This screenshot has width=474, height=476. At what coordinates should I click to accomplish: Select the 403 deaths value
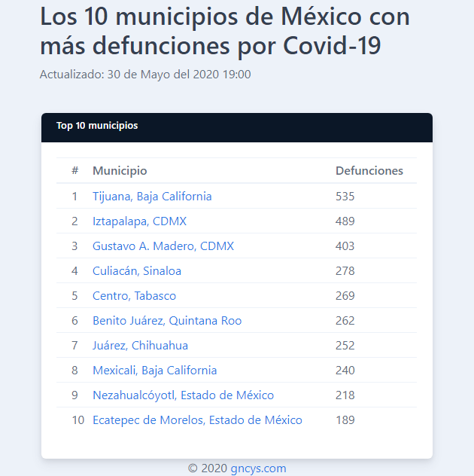pyautogui.click(x=345, y=246)
